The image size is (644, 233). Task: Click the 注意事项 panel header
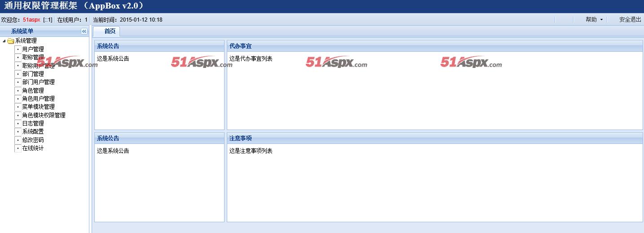click(435, 138)
